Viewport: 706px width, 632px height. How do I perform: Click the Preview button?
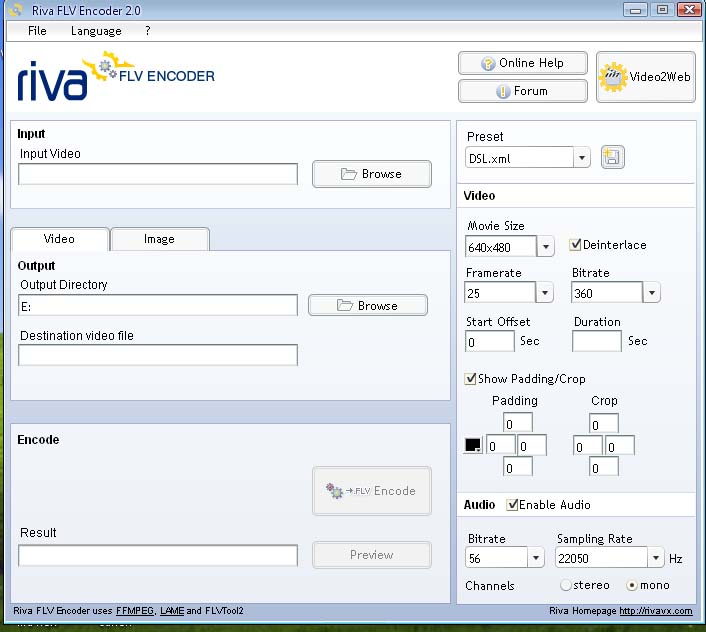372,555
